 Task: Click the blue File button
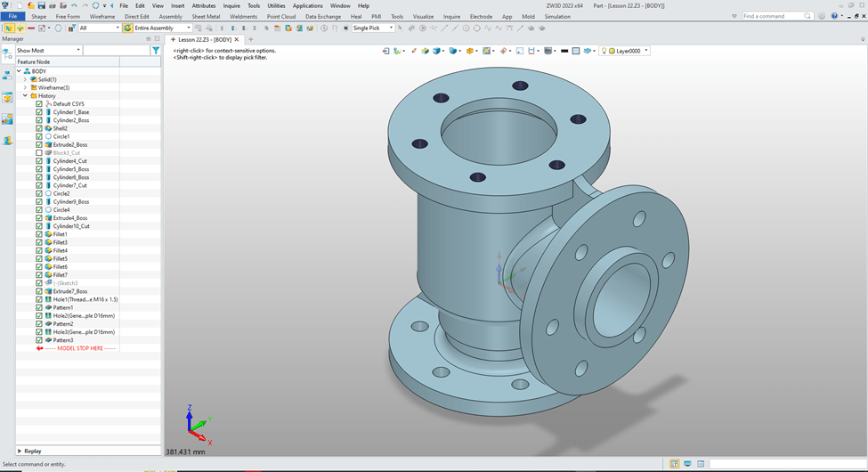point(12,16)
